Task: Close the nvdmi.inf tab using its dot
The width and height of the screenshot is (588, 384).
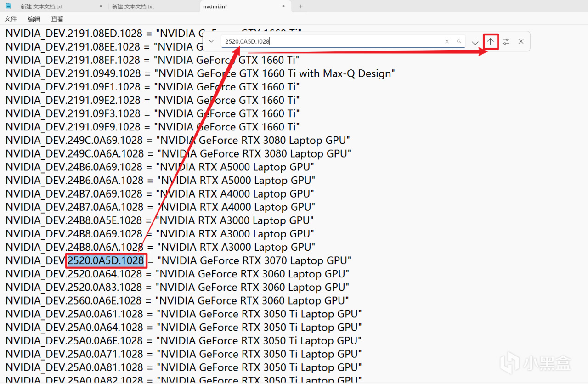Action: 283,6
